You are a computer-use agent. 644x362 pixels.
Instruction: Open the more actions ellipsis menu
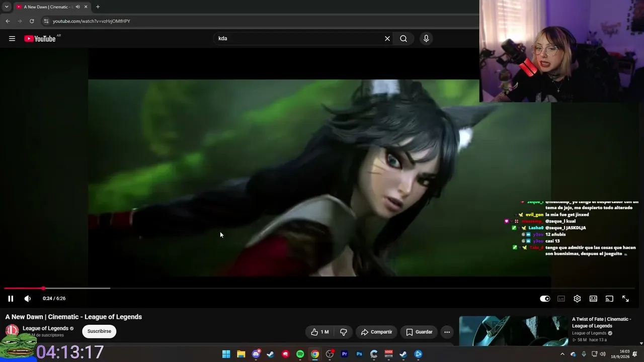coord(447,332)
